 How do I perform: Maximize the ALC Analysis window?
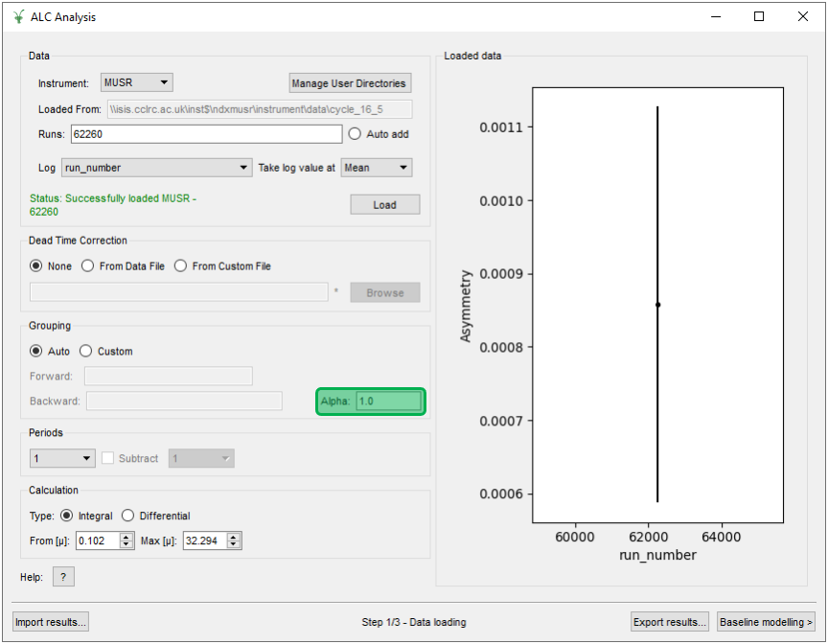tap(759, 16)
